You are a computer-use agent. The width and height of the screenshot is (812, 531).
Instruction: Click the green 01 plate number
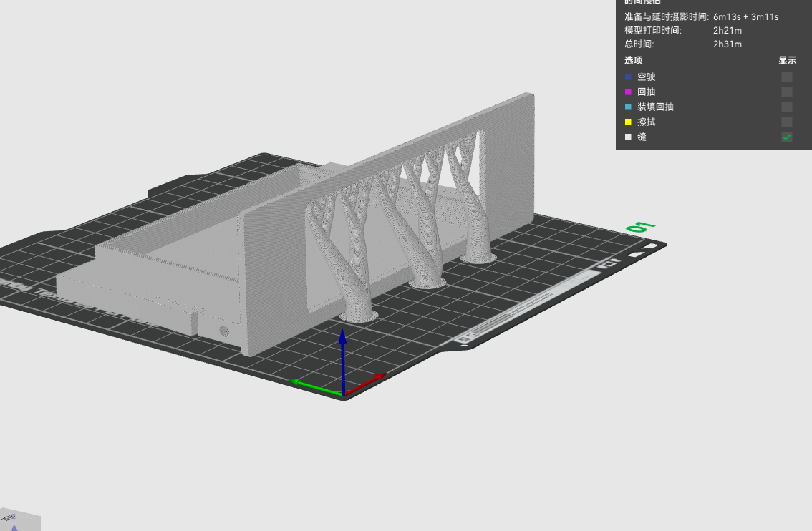pos(641,227)
